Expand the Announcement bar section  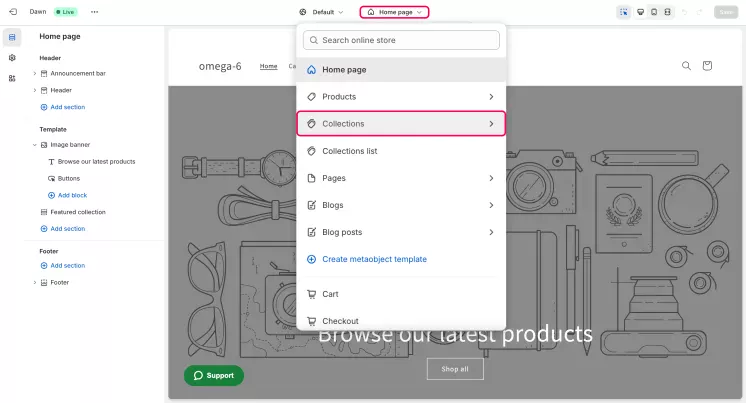[34, 73]
